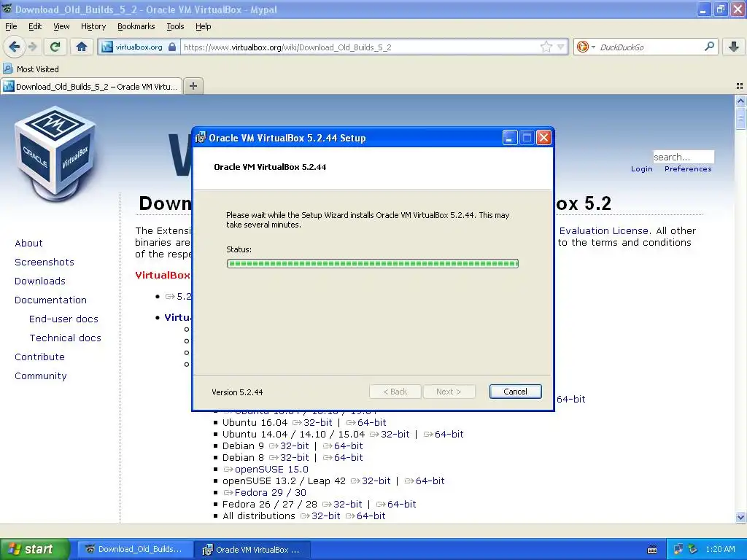Open the File menu
The height and width of the screenshot is (560, 747).
[x=11, y=26]
